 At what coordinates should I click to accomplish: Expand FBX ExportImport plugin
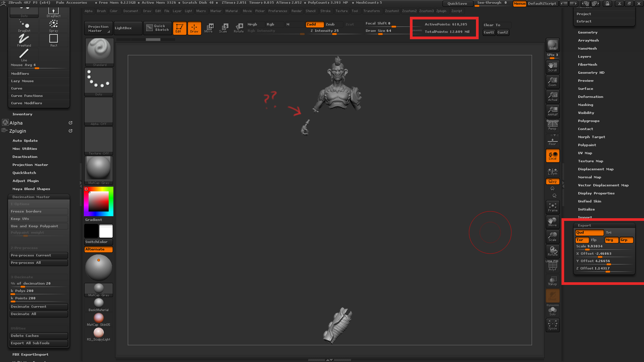[30, 355]
